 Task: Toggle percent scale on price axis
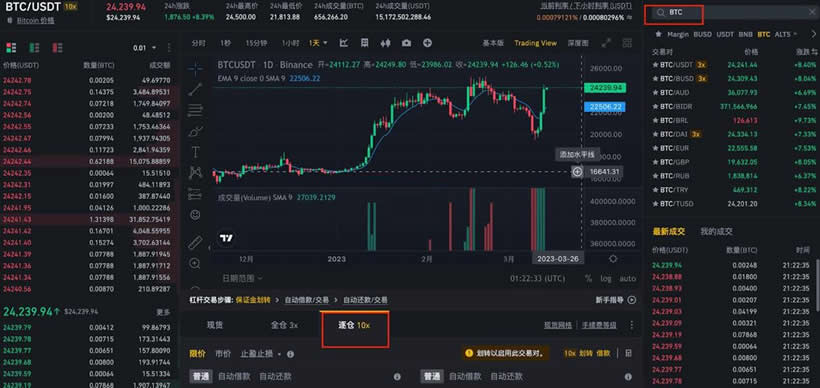(x=589, y=279)
